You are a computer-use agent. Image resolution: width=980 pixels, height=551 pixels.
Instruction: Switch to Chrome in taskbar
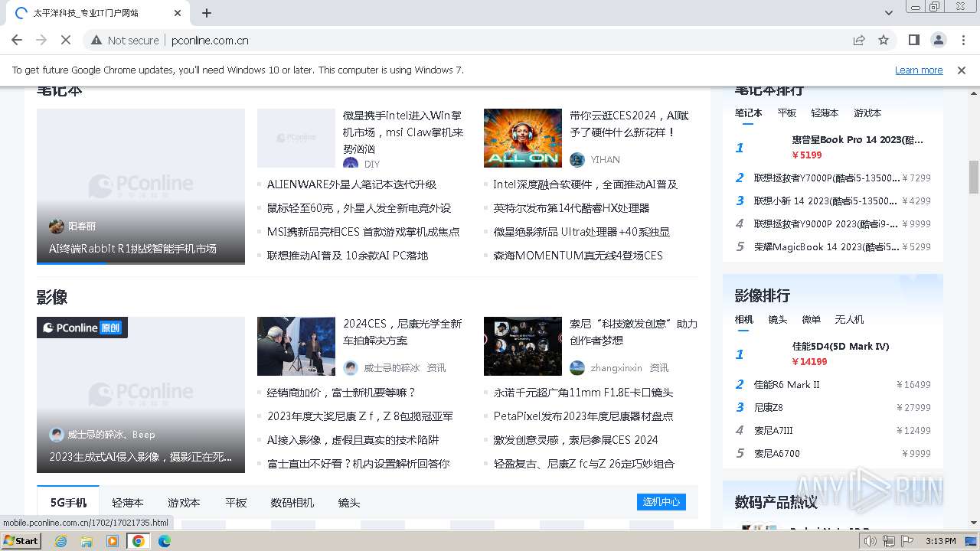[x=139, y=541]
